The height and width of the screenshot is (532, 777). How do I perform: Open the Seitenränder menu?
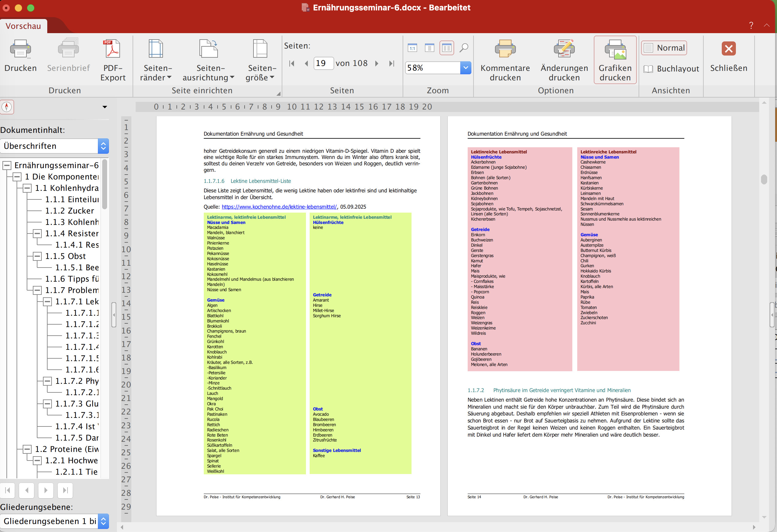156,60
